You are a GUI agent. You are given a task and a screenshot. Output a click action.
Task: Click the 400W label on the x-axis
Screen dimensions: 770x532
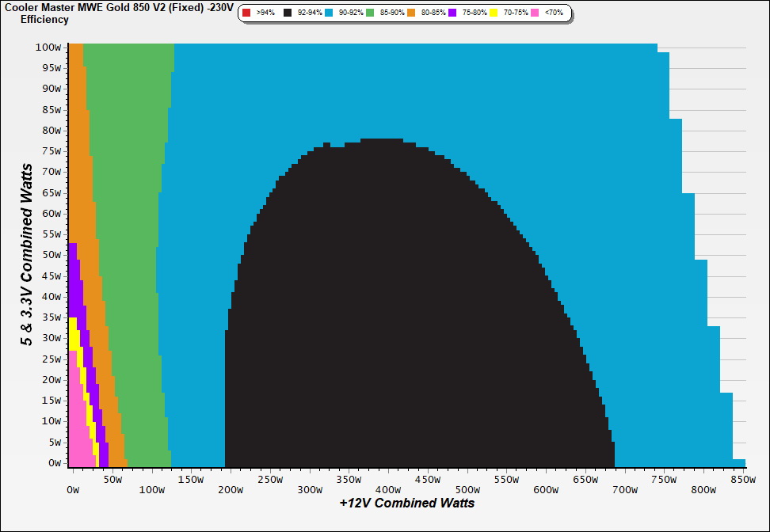(x=387, y=479)
